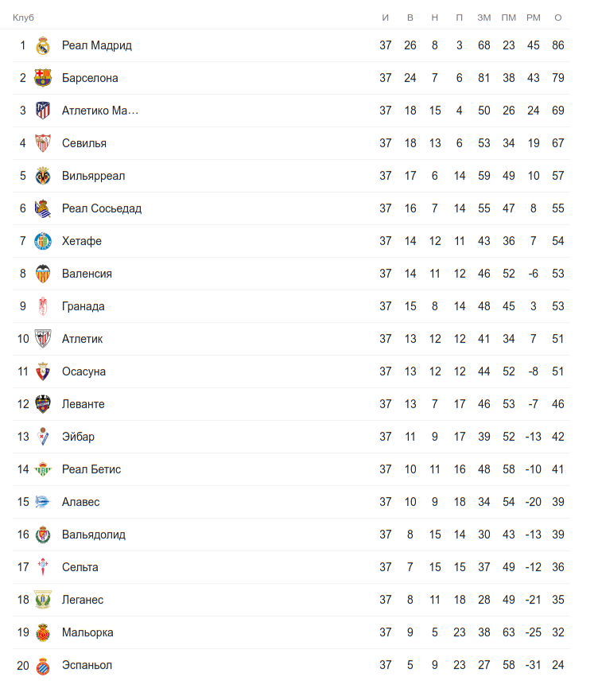Select the Эйбар club name
598x700 pixels.
pos(78,437)
